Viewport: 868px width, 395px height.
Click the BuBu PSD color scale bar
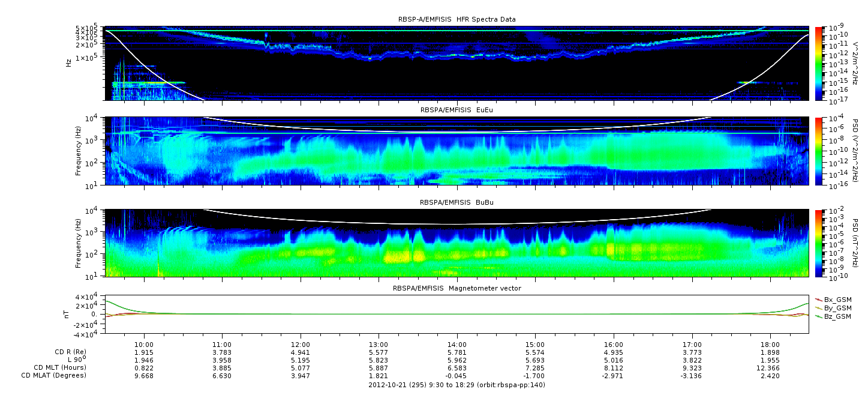coord(818,243)
